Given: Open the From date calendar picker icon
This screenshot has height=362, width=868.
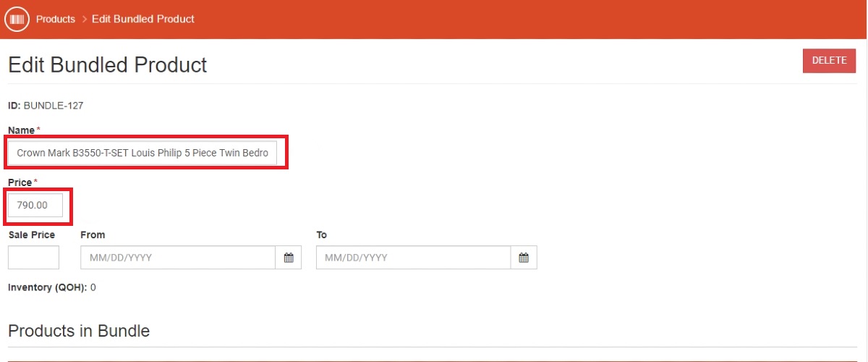Looking at the screenshot, I should click(289, 258).
